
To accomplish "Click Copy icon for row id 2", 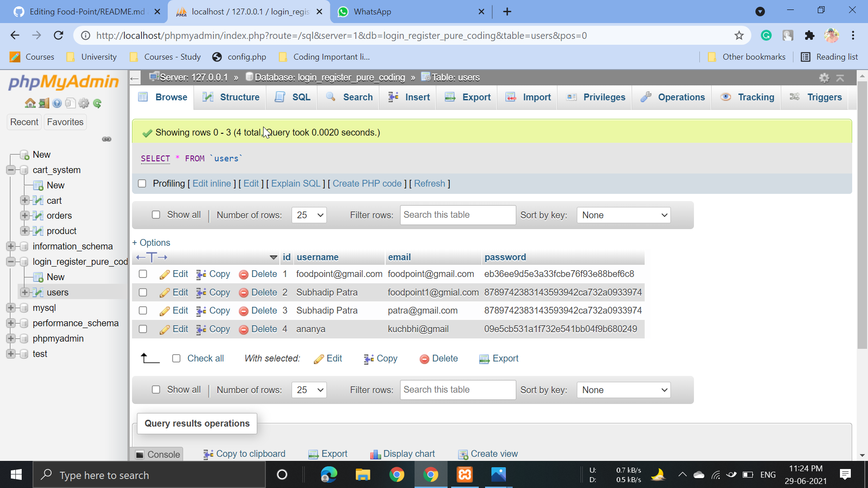I will click(201, 293).
